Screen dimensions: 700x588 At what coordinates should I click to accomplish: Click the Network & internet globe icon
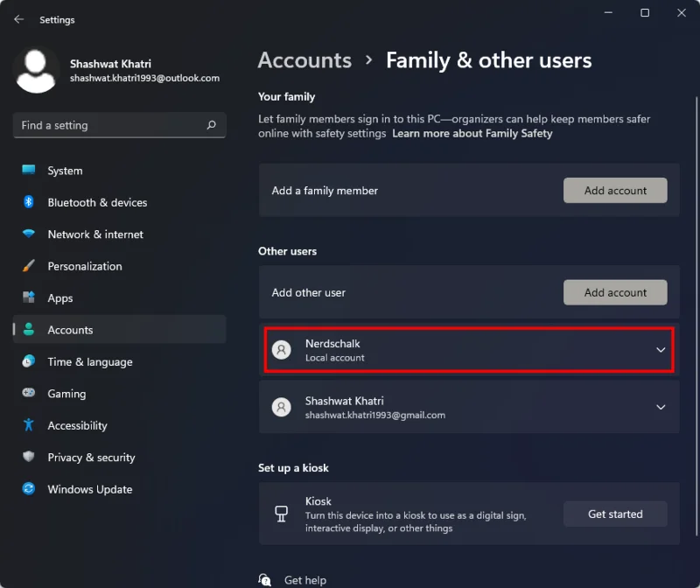(27, 234)
